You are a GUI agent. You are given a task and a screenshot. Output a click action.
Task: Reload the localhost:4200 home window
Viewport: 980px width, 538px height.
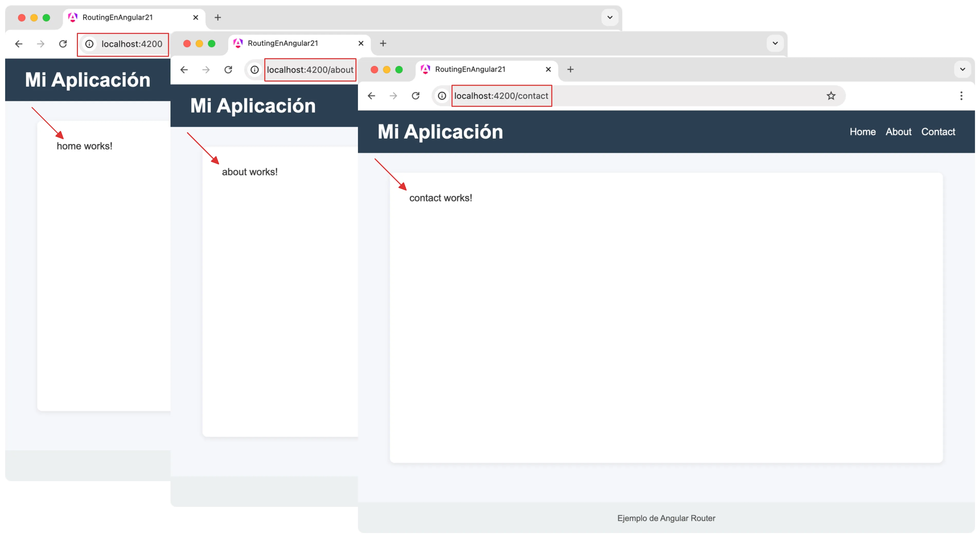63,44
